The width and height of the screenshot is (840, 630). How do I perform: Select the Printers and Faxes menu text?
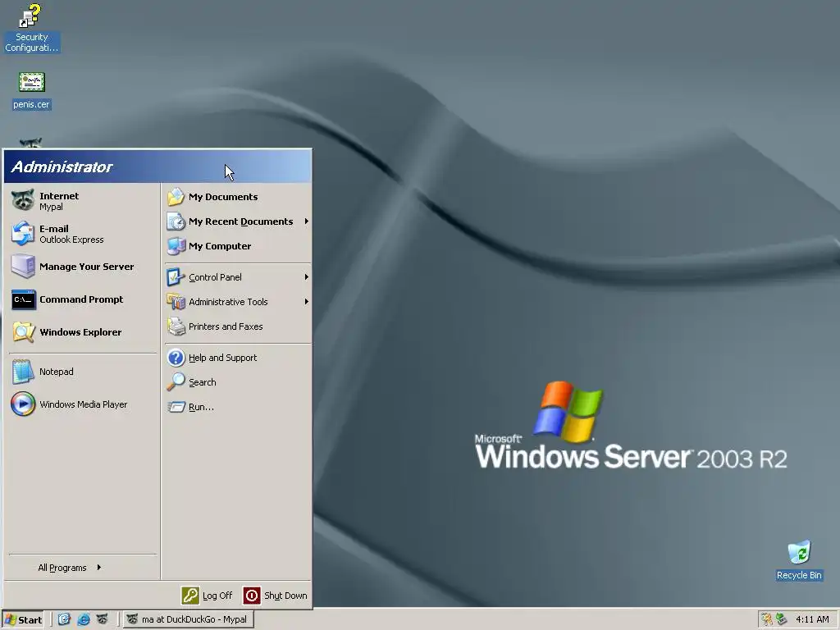(226, 326)
